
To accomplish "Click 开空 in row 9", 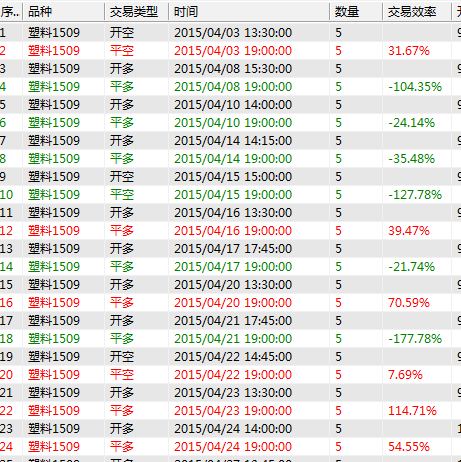I will (x=122, y=177).
